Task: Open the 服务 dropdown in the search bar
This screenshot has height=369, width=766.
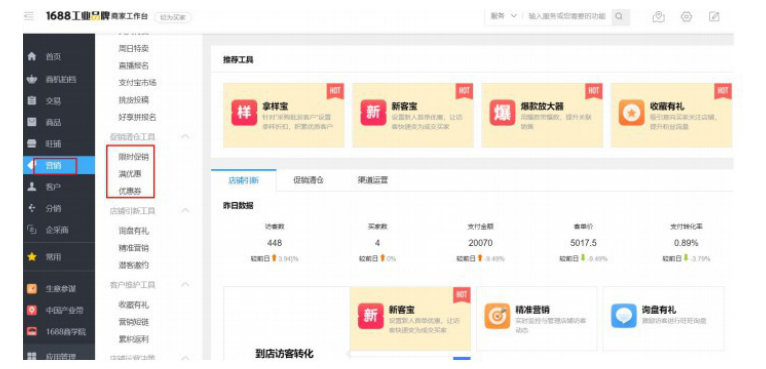Action: point(503,16)
